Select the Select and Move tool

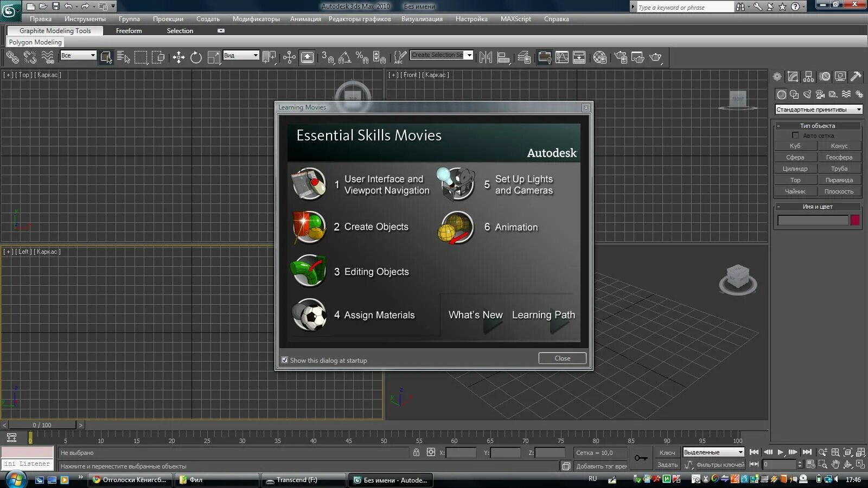click(x=179, y=57)
